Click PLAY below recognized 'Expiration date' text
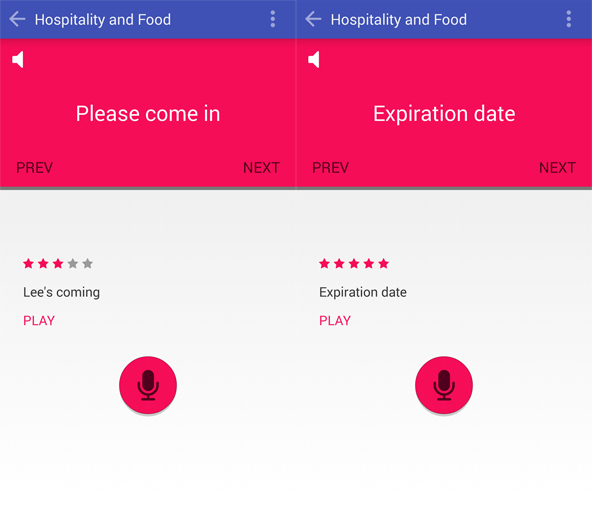The height and width of the screenshot is (505, 592). [335, 320]
